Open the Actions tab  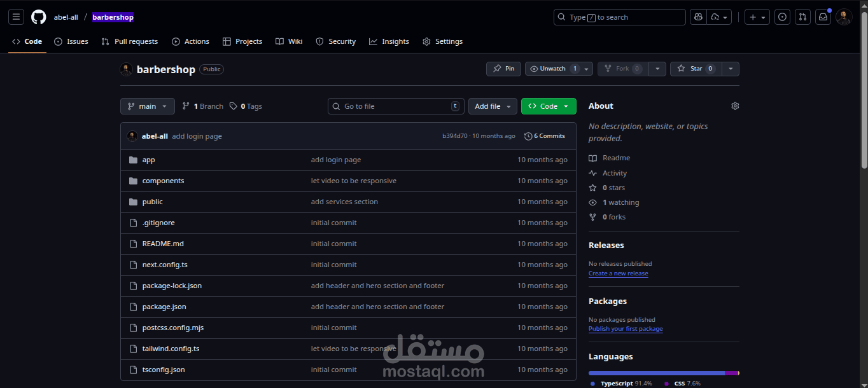pos(190,41)
